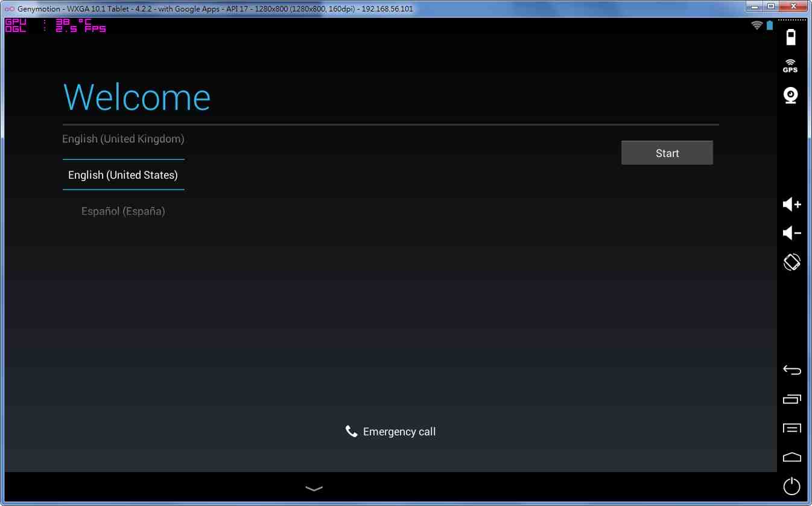Open the GPS widget
The height and width of the screenshot is (506, 812).
click(x=790, y=66)
